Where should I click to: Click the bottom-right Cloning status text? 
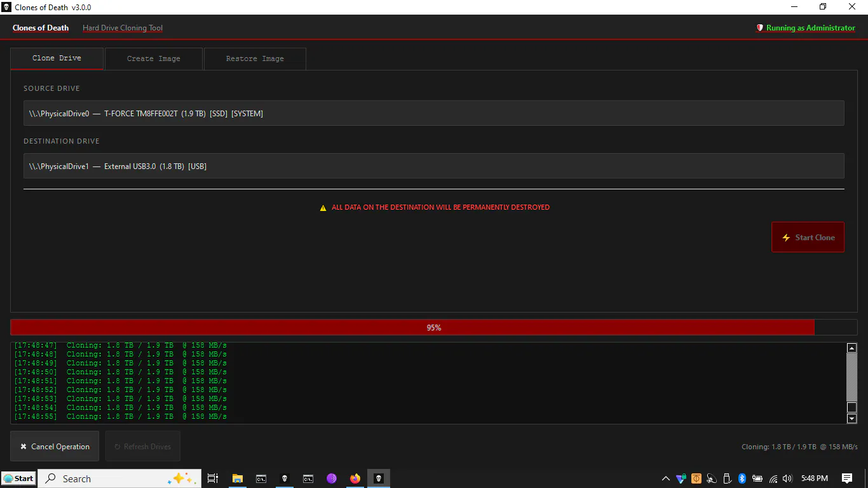[799, 447]
